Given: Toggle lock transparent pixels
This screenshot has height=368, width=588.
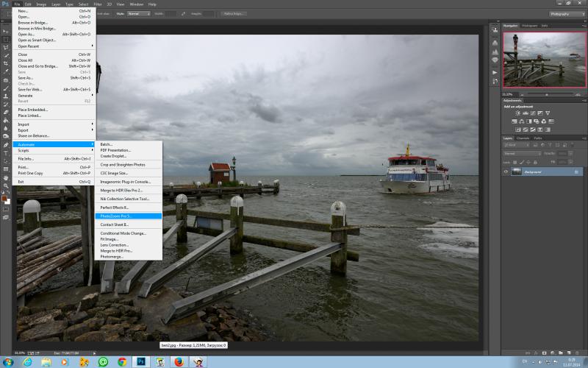Looking at the screenshot, I should point(515,162).
